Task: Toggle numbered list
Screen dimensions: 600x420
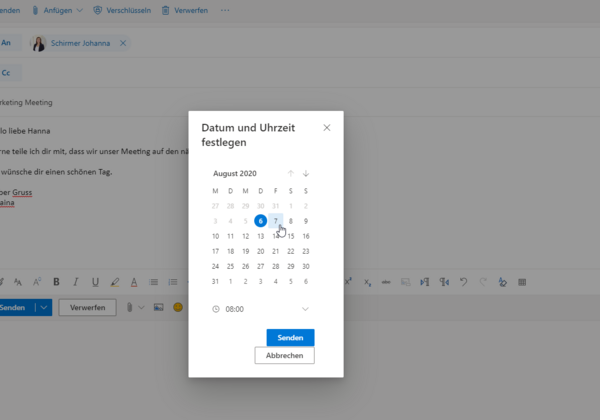Action: pyautogui.click(x=173, y=282)
